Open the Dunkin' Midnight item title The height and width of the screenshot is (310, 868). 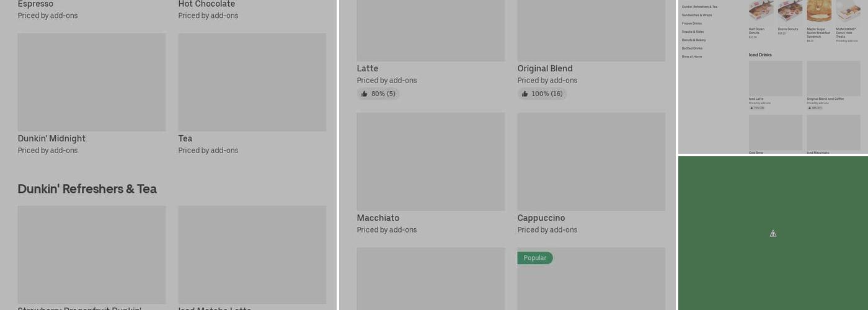(51, 139)
